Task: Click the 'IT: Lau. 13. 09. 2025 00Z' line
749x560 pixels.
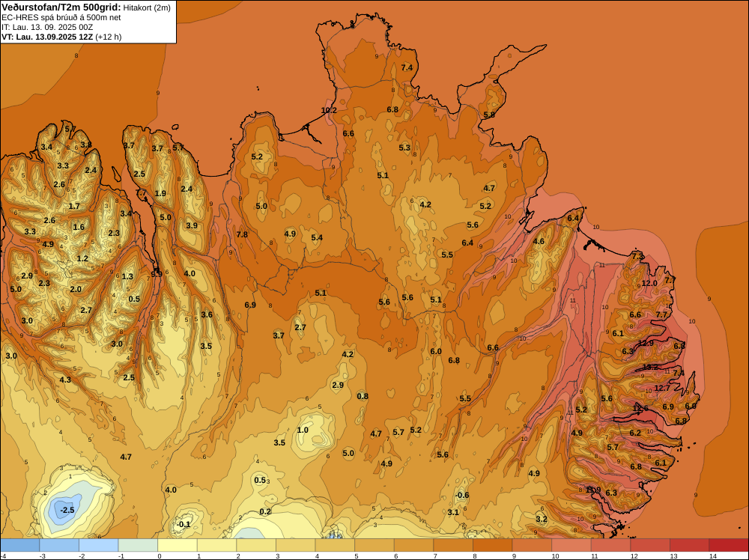Action: click(47, 27)
